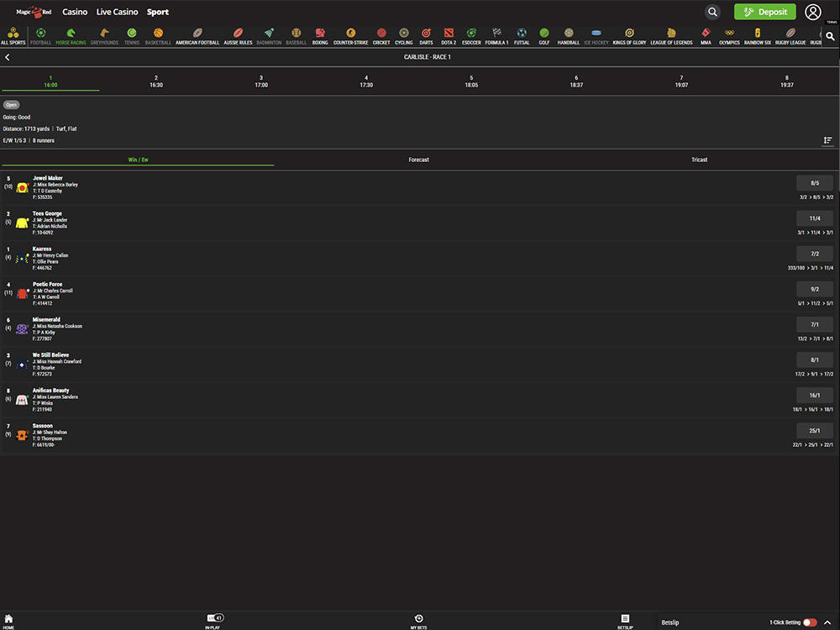Image resolution: width=840 pixels, height=630 pixels.
Task: Click the green Deposit button
Action: click(x=764, y=12)
